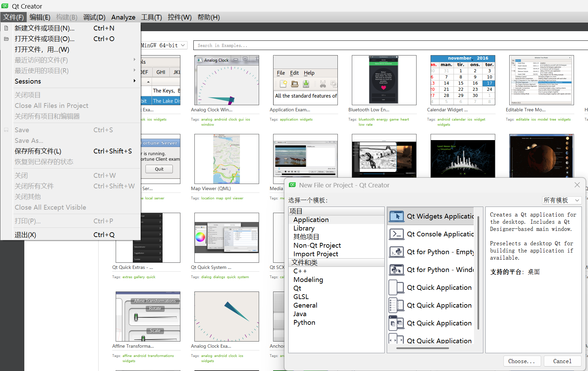Open the 工具(T) menu
The width and height of the screenshot is (588, 371).
click(x=151, y=17)
